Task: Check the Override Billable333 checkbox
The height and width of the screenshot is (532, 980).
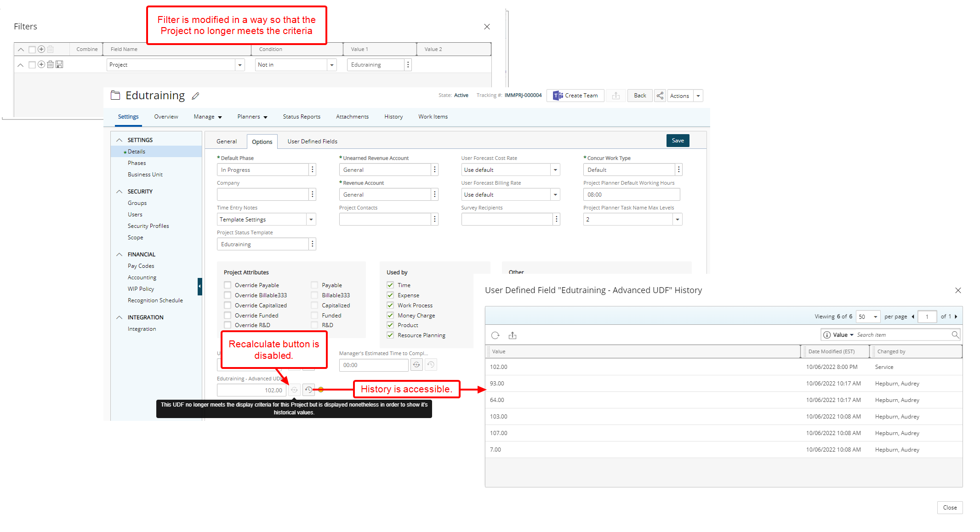Action: (x=228, y=295)
